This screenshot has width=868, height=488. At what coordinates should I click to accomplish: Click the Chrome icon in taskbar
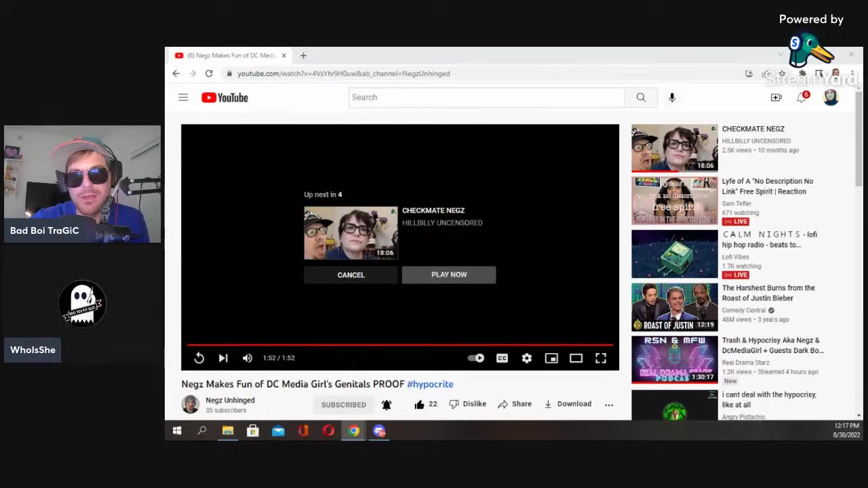click(x=354, y=431)
